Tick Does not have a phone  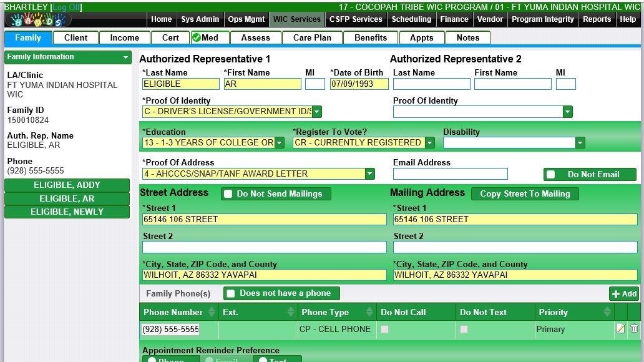[x=231, y=293]
